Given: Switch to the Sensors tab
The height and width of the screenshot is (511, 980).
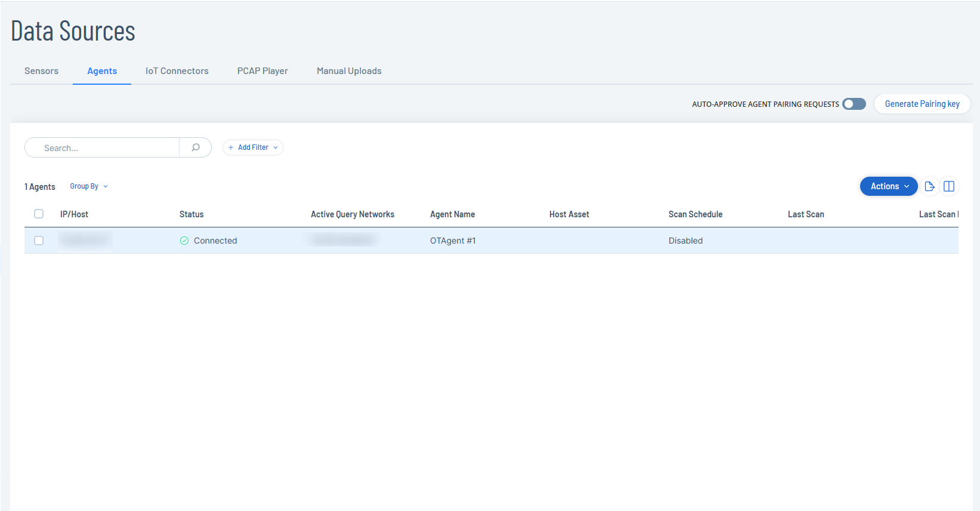Looking at the screenshot, I should (41, 71).
